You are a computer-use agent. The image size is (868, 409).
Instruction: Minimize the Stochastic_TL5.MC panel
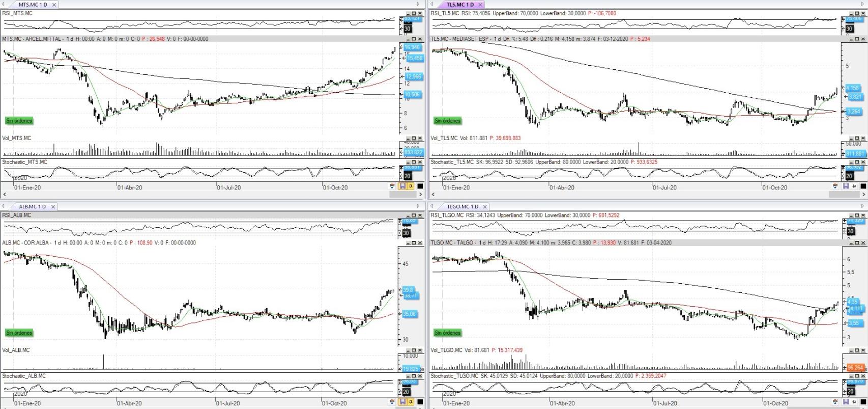(x=851, y=162)
